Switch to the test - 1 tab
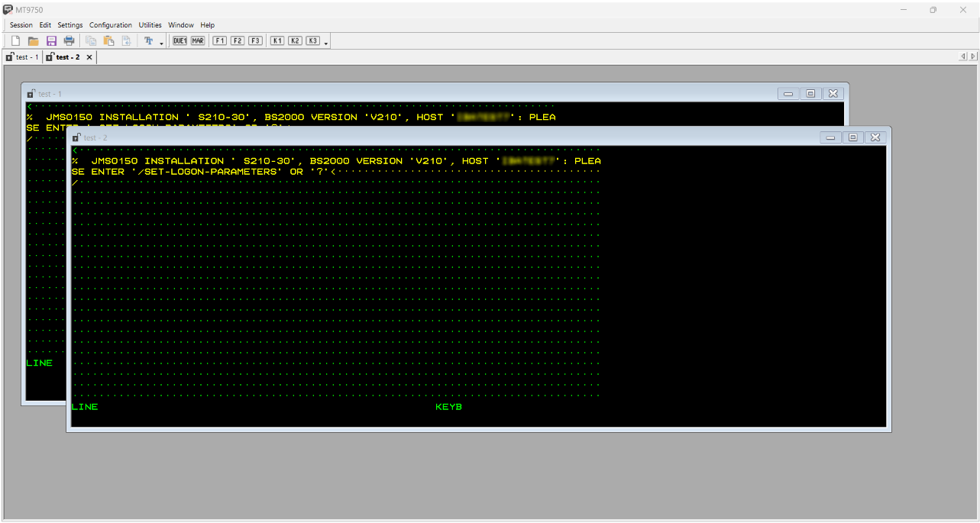 tap(22, 57)
